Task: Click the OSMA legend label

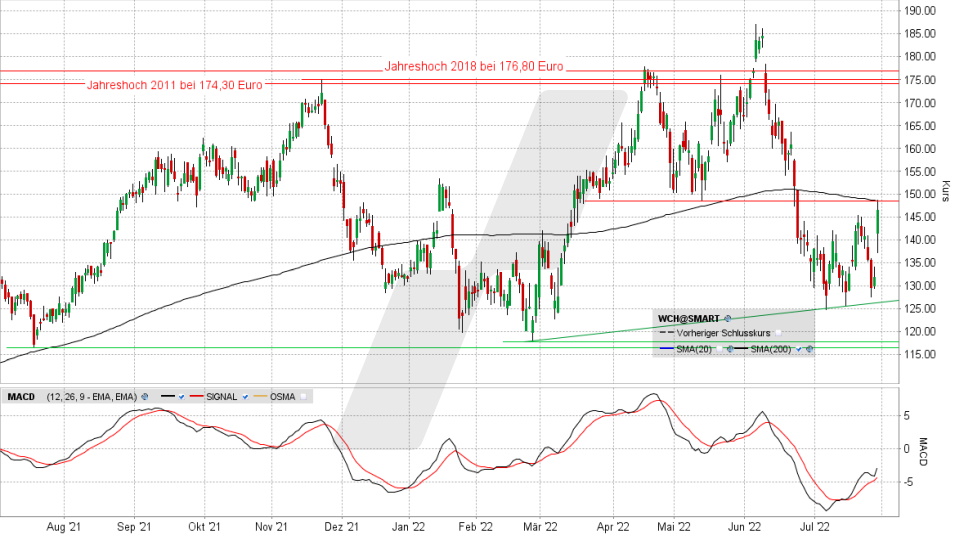Action: click(282, 397)
